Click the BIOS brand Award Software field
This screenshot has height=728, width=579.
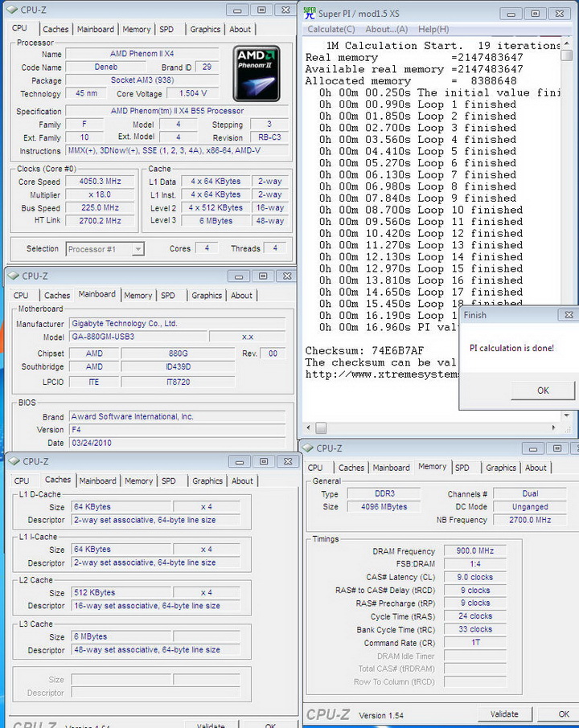tap(178, 416)
